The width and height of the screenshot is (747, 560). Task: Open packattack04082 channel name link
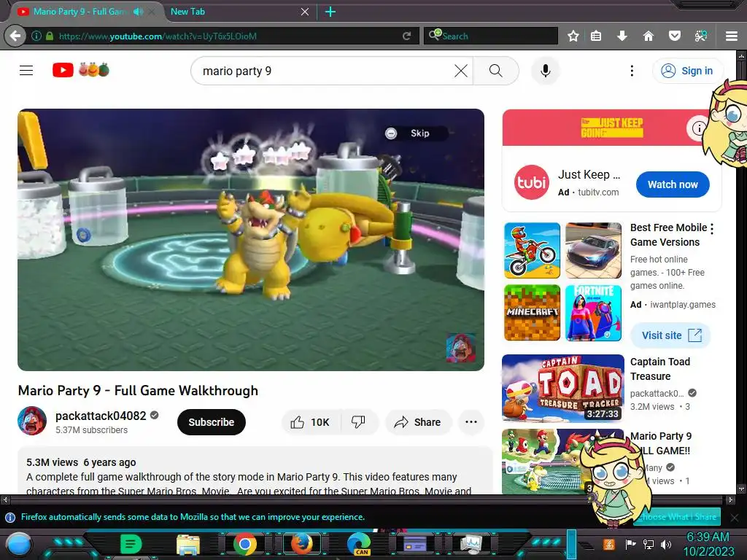[101, 416]
